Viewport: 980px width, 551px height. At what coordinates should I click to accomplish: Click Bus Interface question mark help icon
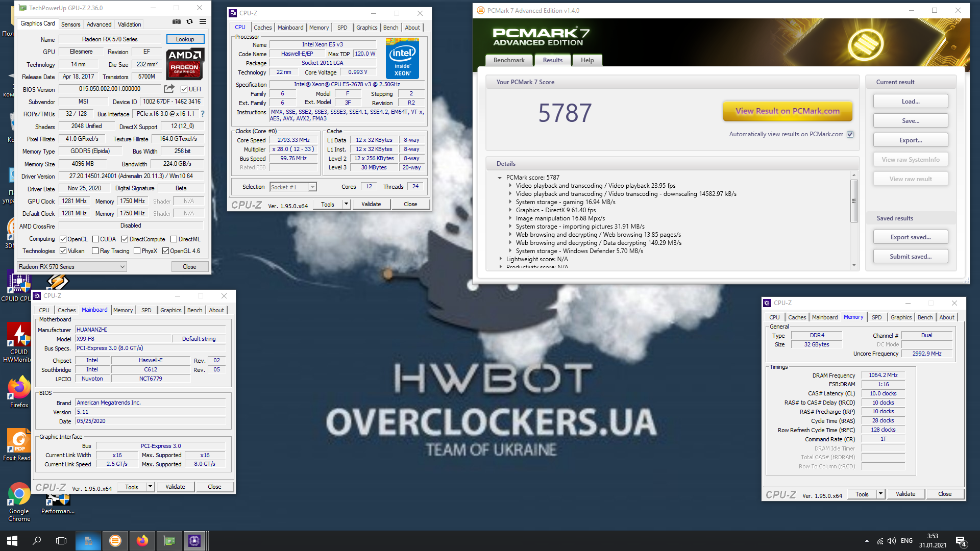coord(203,114)
